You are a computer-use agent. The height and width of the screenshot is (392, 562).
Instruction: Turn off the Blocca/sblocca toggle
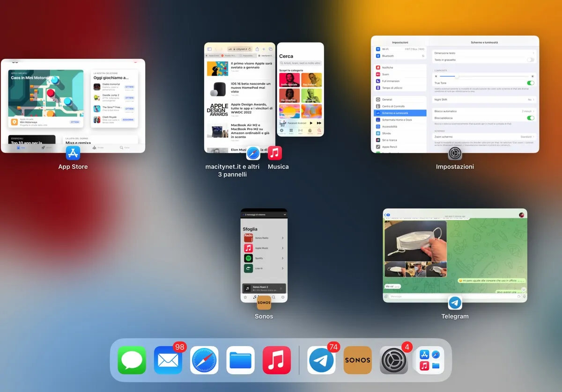coord(531,118)
